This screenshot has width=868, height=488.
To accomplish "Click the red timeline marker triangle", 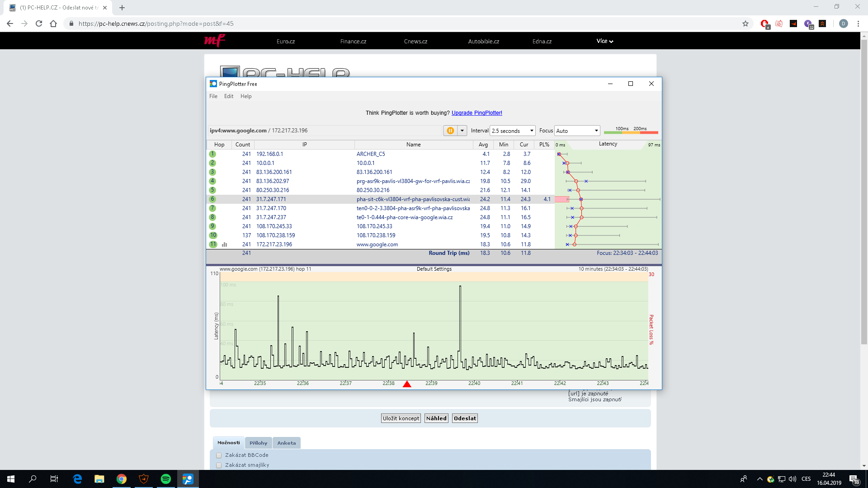I will point(407,384).
